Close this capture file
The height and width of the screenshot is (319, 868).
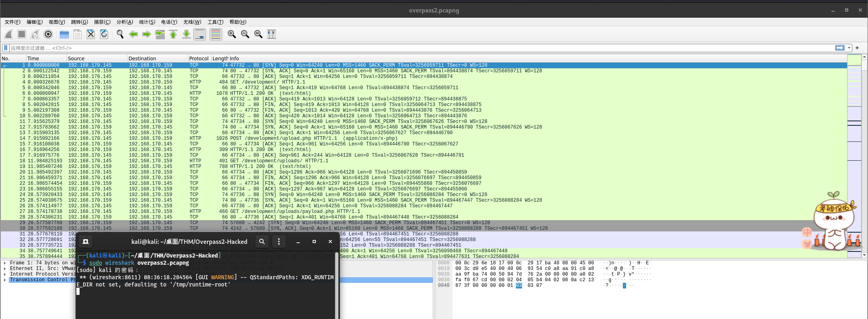point(91,35)
